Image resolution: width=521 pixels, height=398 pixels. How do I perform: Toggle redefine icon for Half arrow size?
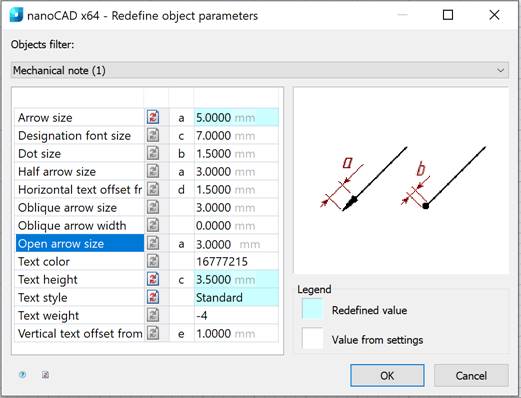coord(153,171)
